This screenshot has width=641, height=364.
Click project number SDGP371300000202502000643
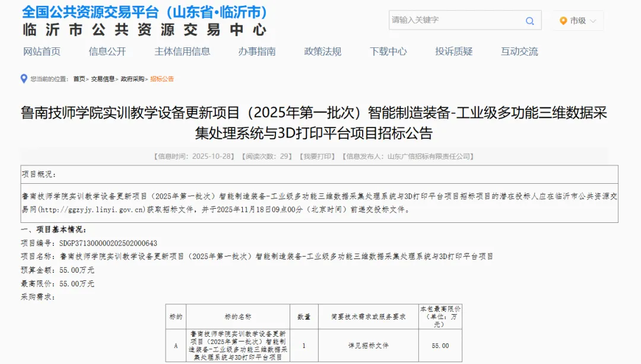point(109,243)
